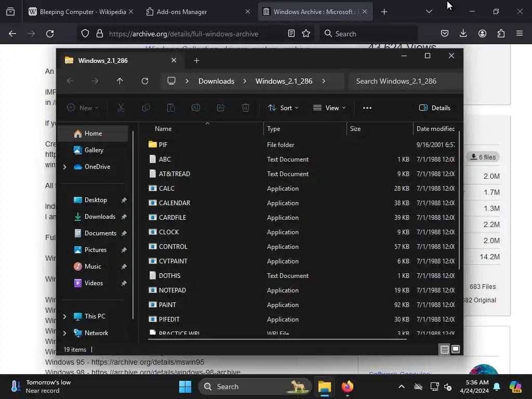Screen dimensions: 532x399
Task: Click the Explorer back arrow
Action: click(70, 81)
